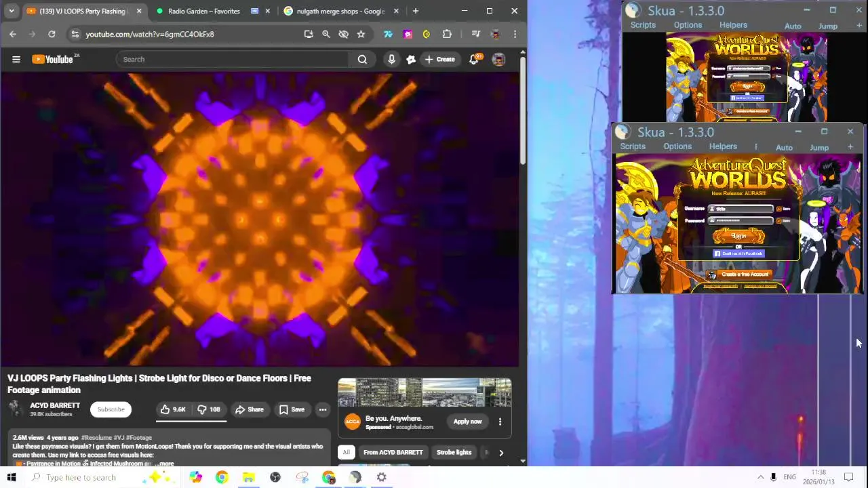
Task: Open Helpers menu in the back Skua window
Action: (x=733, y=25)
